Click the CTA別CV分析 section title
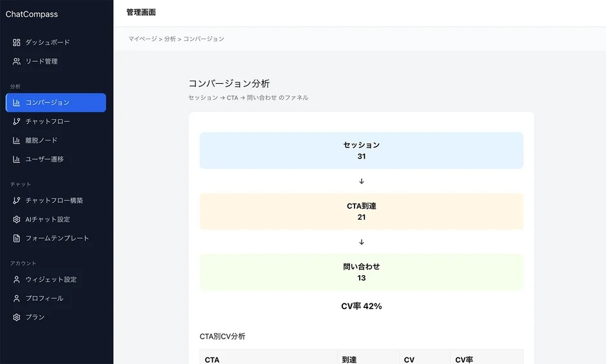Screen dimensions: 606x364 [222, 336]
